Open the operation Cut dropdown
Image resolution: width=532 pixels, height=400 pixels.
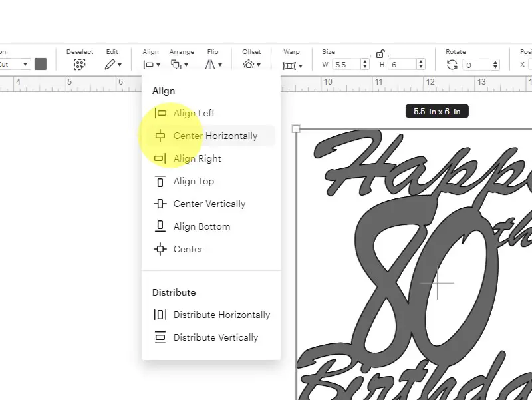[x=15, y=64]
